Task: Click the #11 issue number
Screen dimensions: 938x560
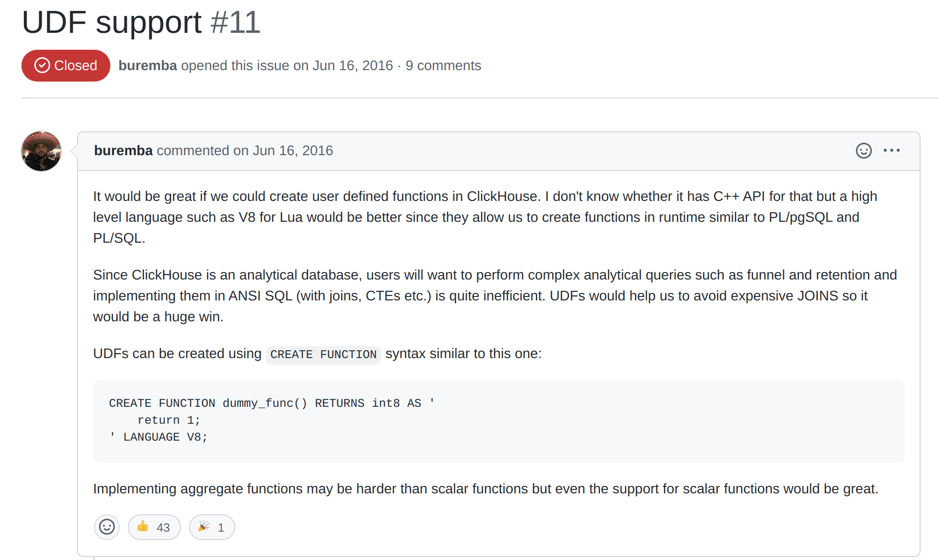Action: click(x=235, y=22)
